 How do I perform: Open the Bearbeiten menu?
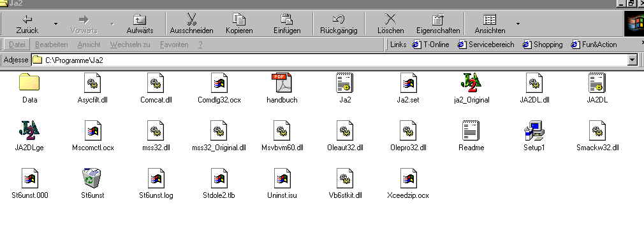52,45
